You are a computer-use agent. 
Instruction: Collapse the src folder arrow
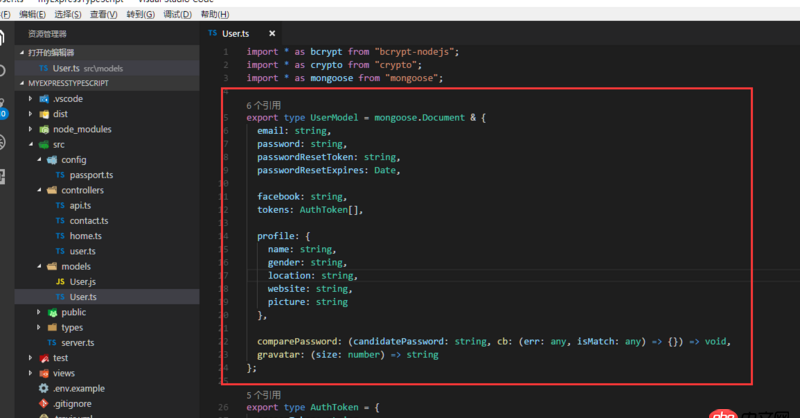[x=31, y=144]
